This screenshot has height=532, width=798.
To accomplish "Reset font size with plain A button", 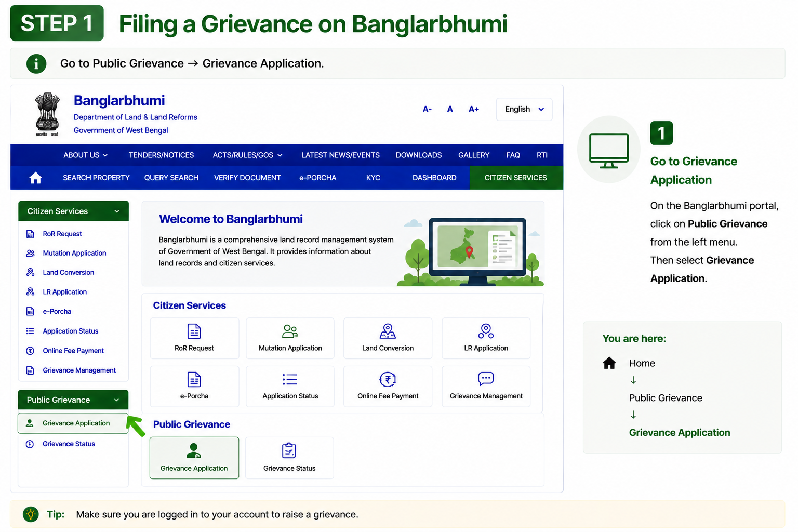I will coord(450,109).
